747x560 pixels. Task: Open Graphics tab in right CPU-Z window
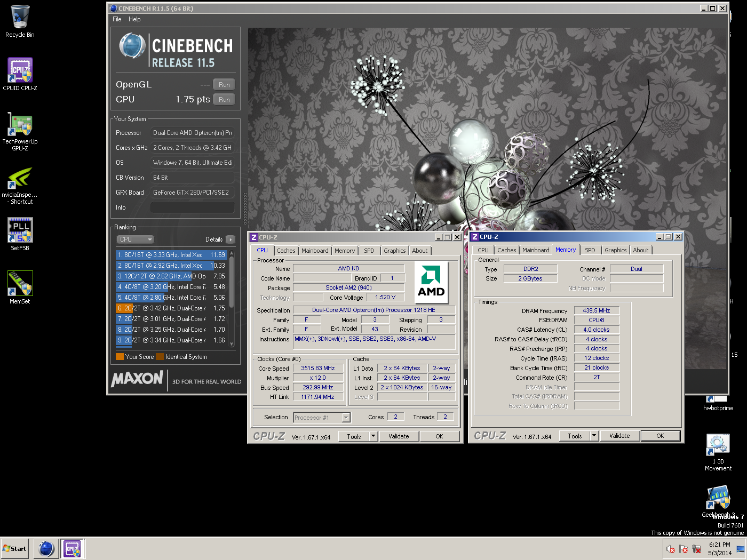coord(616,250)
